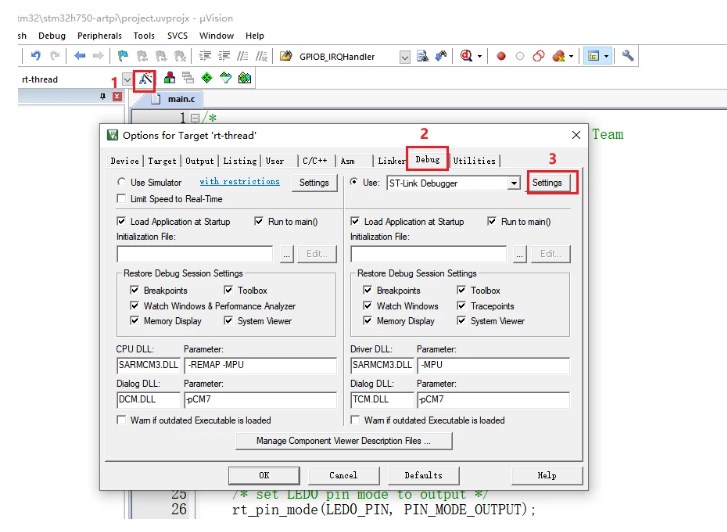Image resolution: width=727 pixels, height=532 pixels.
Task: Disable all breakpoints icon
Action: click(538, 57)
